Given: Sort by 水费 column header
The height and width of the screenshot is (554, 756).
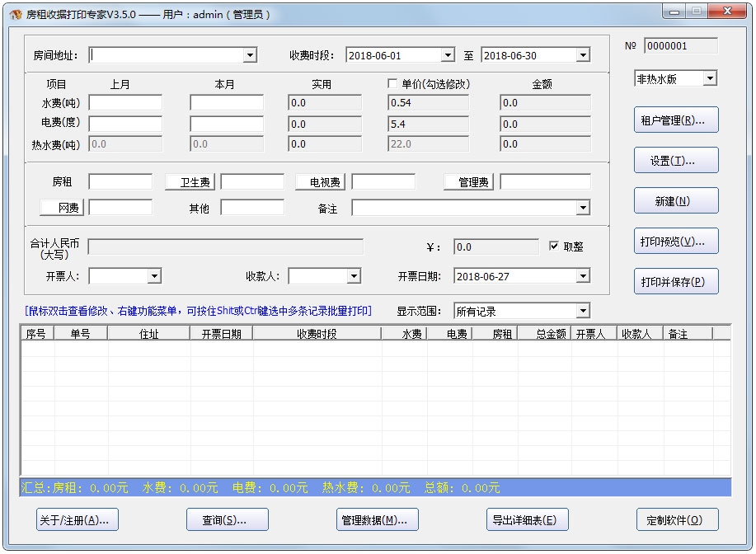Looking at the screenshot, I should [x=405, y=334].
